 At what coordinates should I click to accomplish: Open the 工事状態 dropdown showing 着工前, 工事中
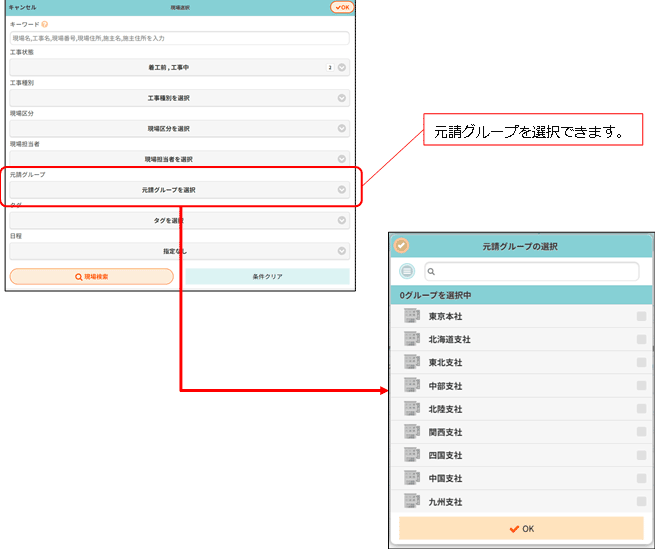pyautogui.click(x=180, y=68)
